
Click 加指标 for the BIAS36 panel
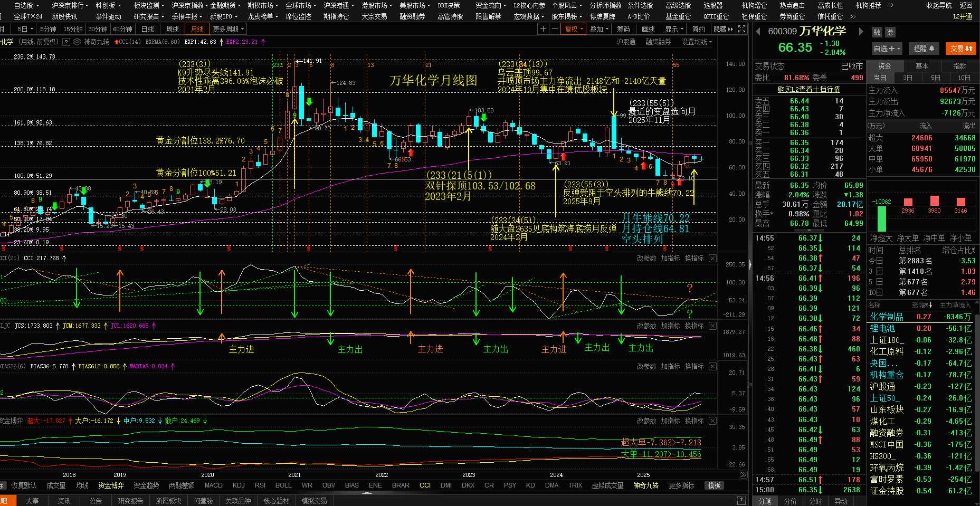coord(670,366)
